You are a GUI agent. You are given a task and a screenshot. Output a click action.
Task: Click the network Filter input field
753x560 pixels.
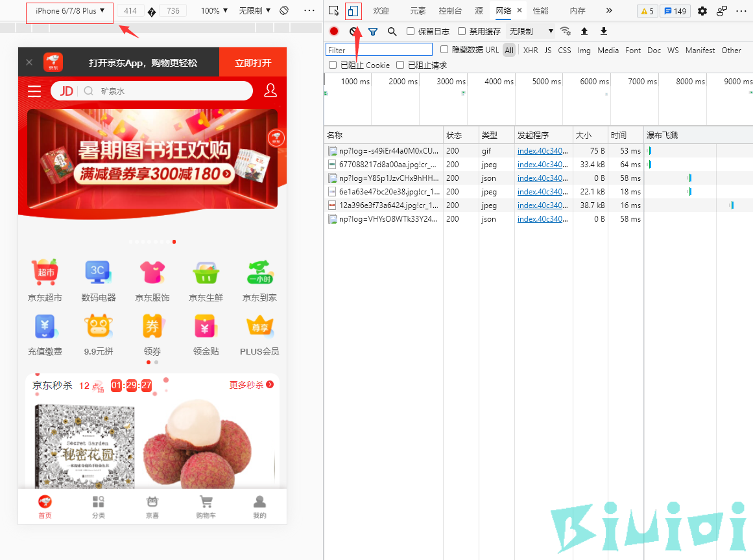[x=379, y=50]
